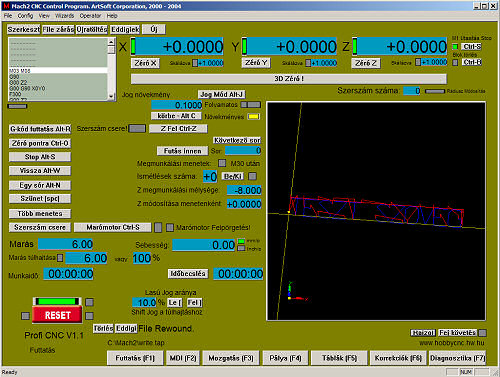Click the Marás feedrate field
500x377 pixels.
tap(65, 244)
